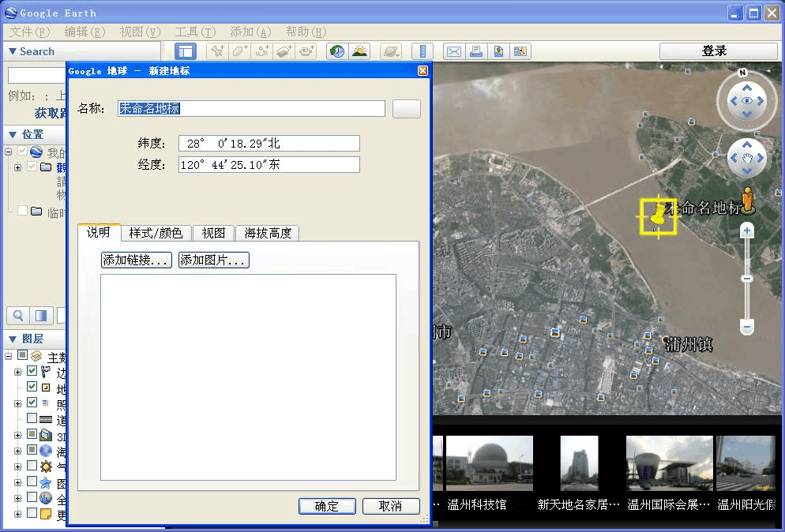
Task: Open the 文件(F) menu
Action: click(x=29, y=32)
